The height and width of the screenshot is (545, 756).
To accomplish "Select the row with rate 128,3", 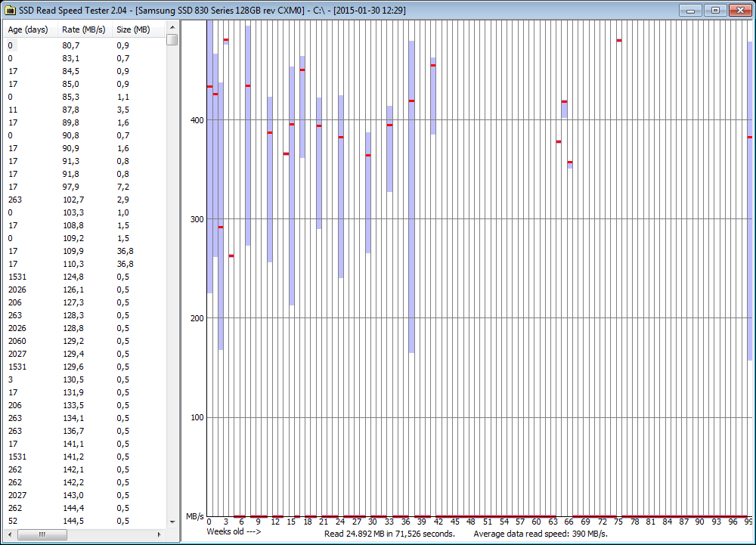I will [85, 315].
